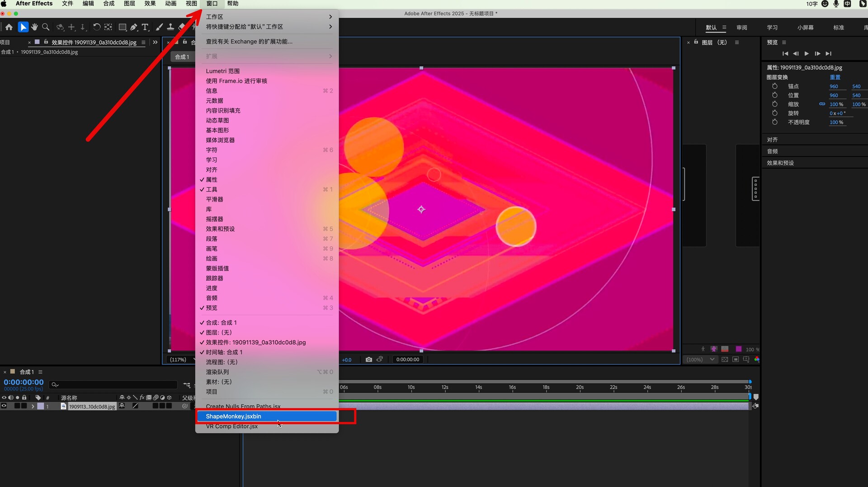
Task: Select the Type text tool
Action: [145, 27]
